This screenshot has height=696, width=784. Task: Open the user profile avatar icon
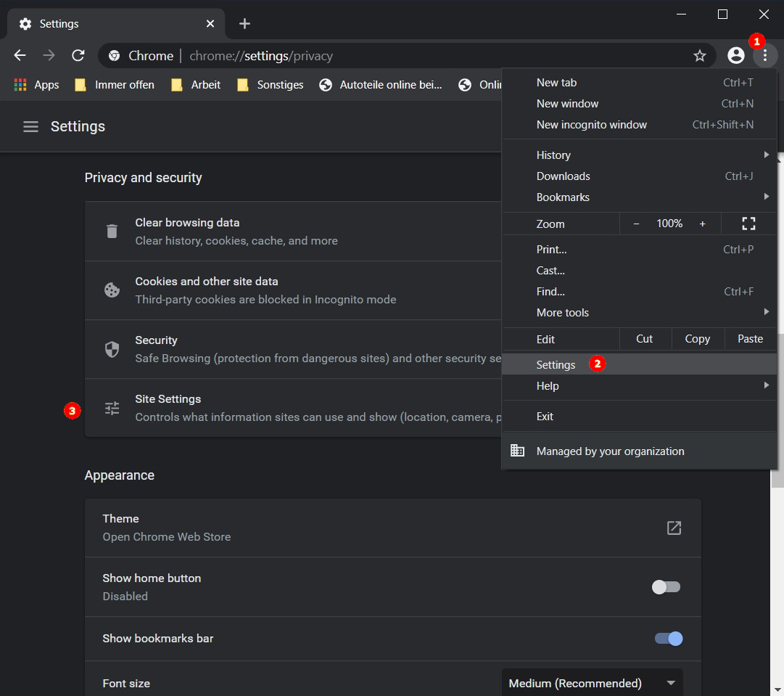pos(735,56)
